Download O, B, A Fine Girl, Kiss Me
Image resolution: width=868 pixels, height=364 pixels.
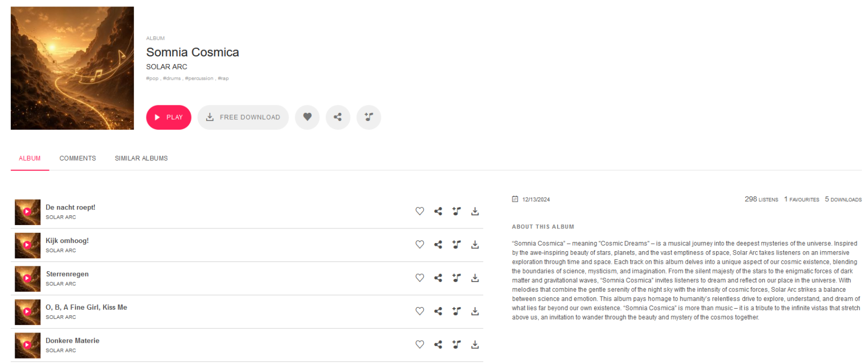click(x=475, y=311)
